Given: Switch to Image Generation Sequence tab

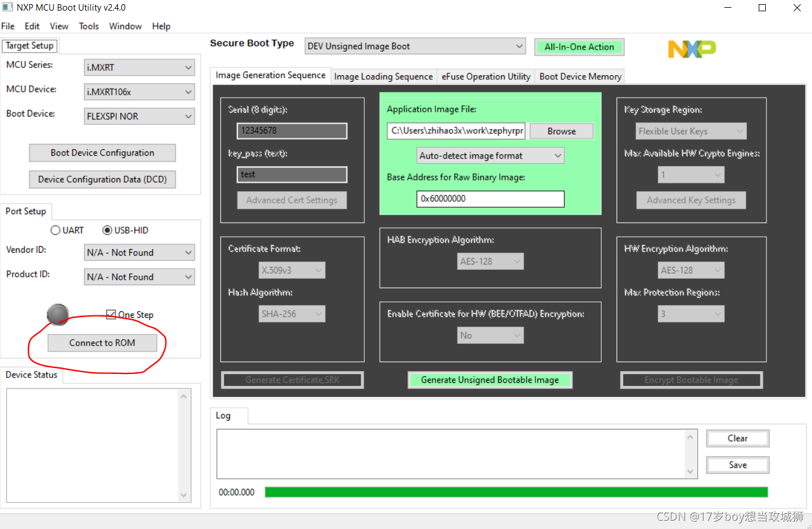Looking at the screenshot, I should (271, 75).
